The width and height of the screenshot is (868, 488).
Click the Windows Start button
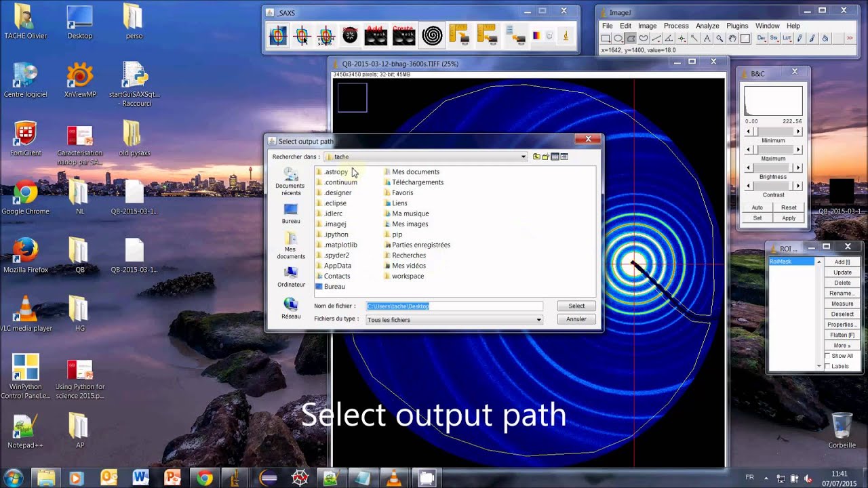pyautogui.click(x=14, y=477)
